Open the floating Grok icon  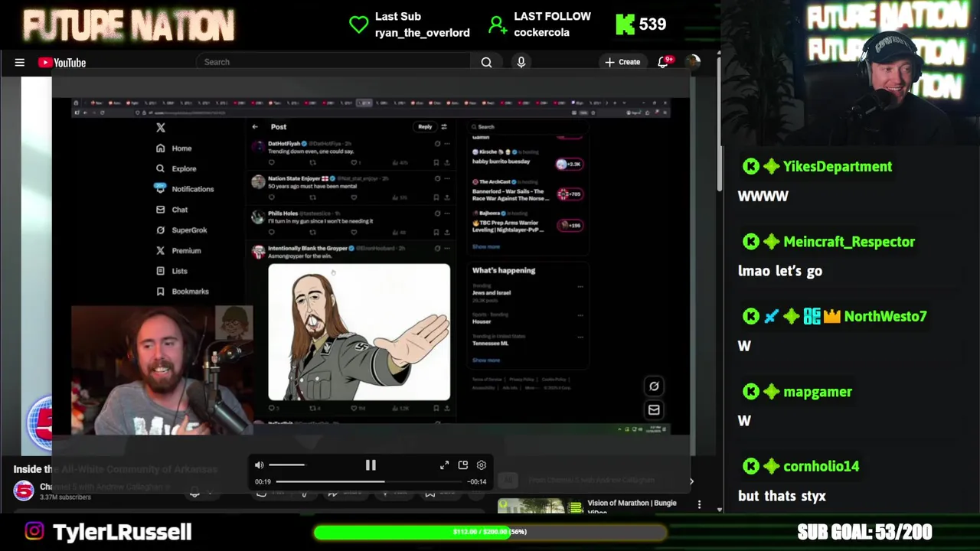pos(654,386)
